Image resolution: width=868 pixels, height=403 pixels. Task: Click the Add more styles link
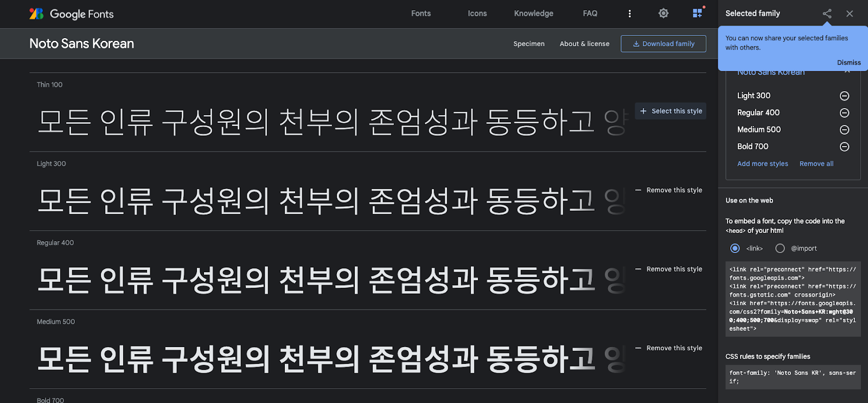tap(762, 163)
